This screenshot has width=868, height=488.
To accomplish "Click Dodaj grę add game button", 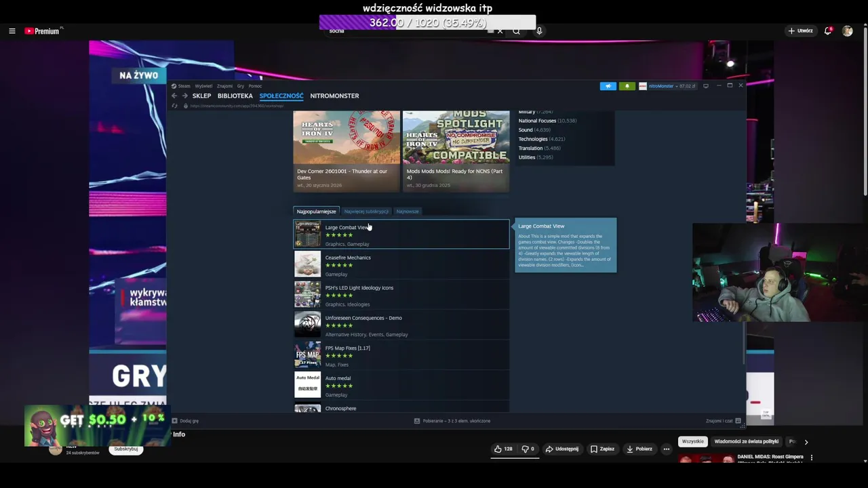I will (185, 421).
